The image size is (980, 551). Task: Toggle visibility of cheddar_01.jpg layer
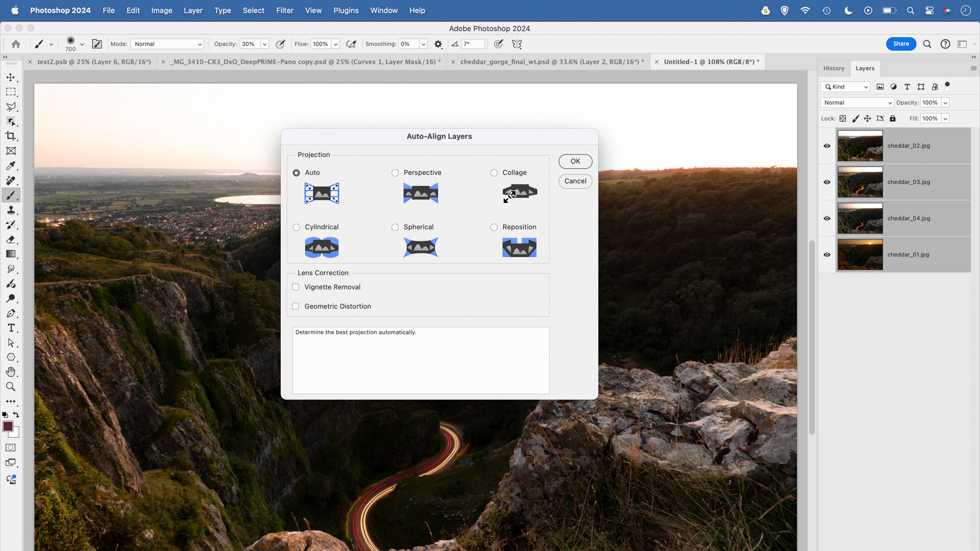(x=827, y=254)
